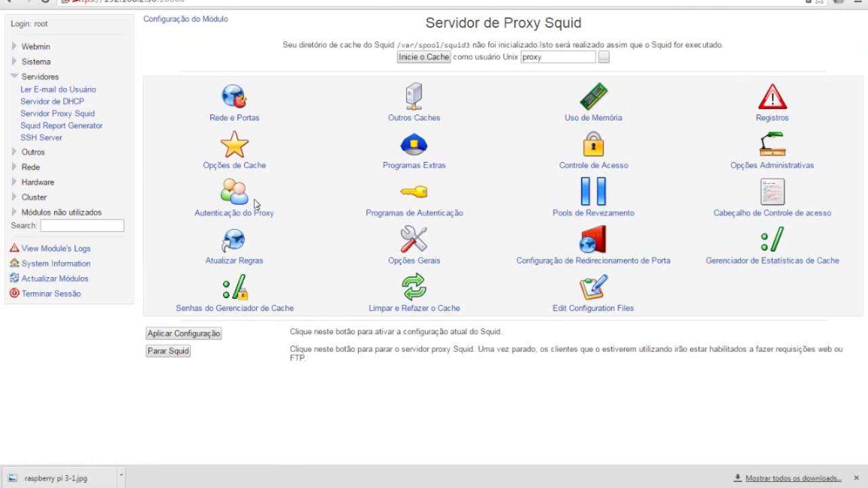This screenshot has width=868, height=488.
Task: Open Servidor de DHCP module
Action: 52,102
